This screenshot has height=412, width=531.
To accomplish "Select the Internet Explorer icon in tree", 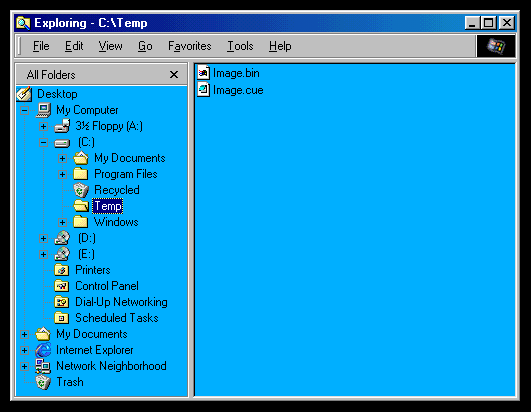I will pyautogui.click(x=43, y=350).
